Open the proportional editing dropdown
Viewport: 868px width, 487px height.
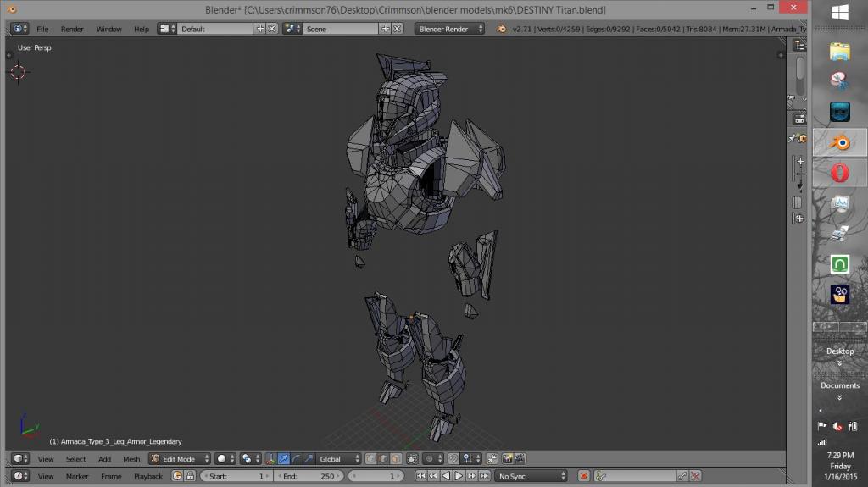[x=433, y=459]
